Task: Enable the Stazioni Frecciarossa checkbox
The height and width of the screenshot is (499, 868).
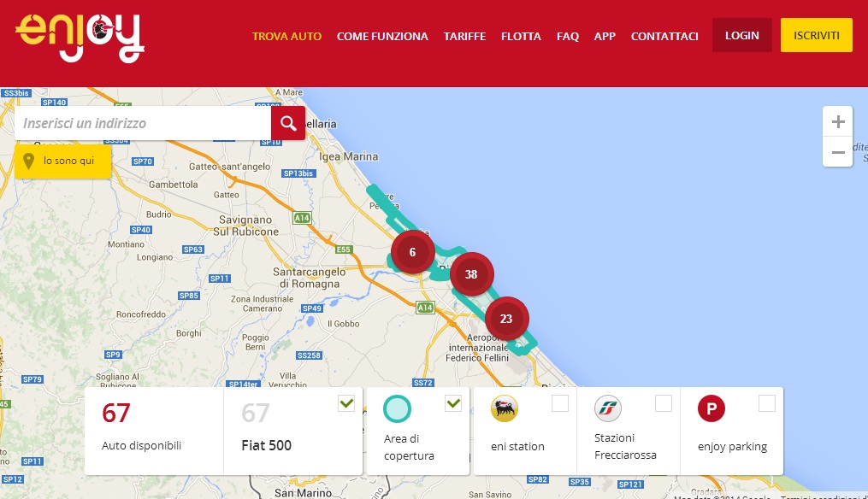Action: [664, 403]
